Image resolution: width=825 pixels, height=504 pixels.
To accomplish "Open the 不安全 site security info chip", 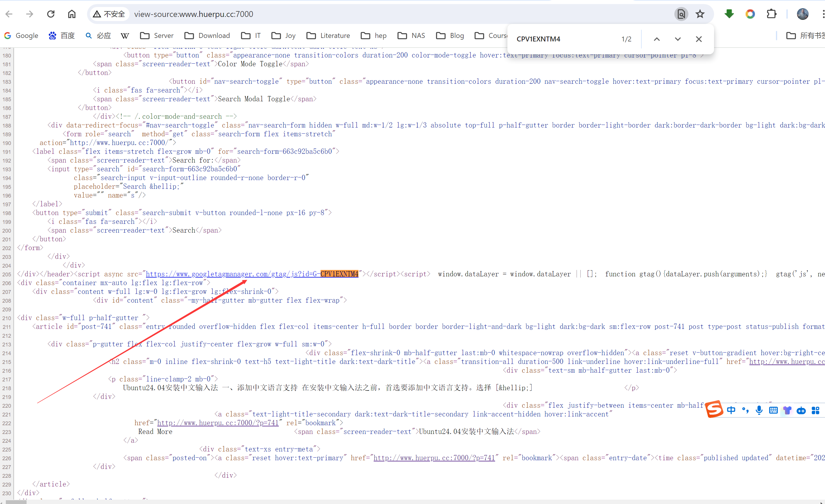I will click(109, 14).
